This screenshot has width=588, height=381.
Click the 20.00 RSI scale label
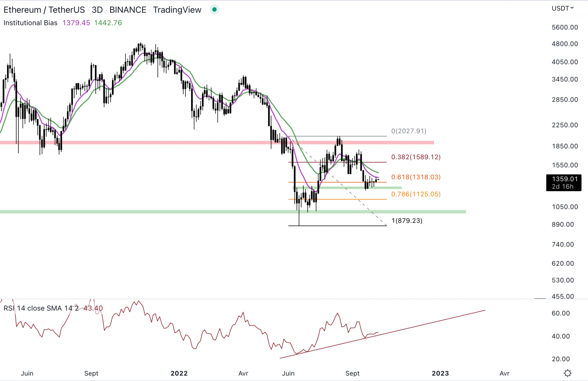pyautogui.click(x=561, y=359)
